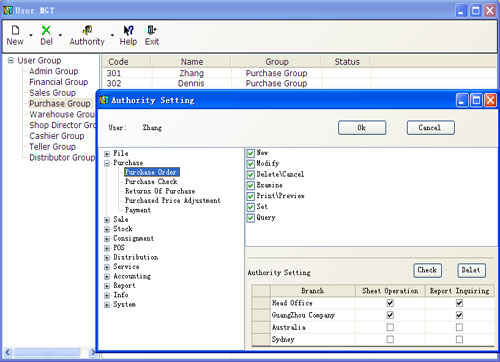The width and height of the screenshot is (500, 362).
Task: Click the Cancel button
Action: (430, 128)
